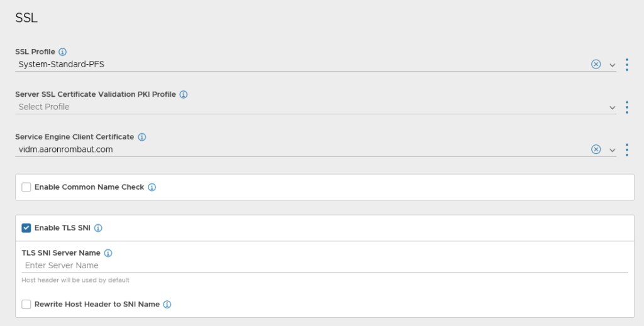644x326 pixels.
Task: Click info icon for Enable Common Name Check
Action: point(152,187)
